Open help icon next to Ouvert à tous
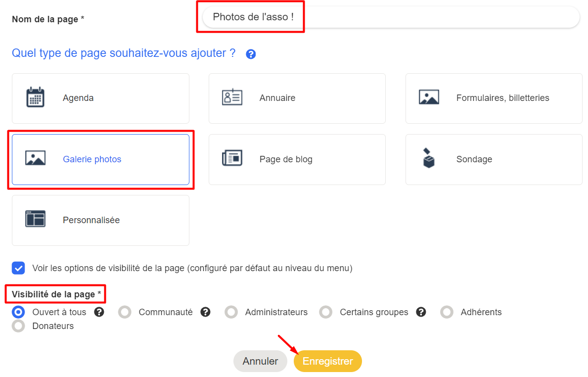 coord(99,312)
